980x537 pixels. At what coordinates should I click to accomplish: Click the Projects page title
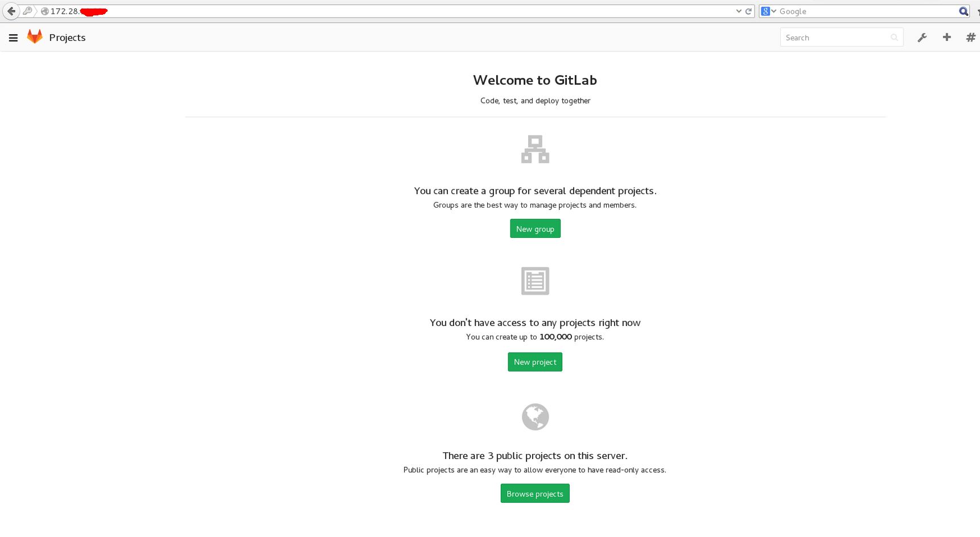click(x=67, y=38)
